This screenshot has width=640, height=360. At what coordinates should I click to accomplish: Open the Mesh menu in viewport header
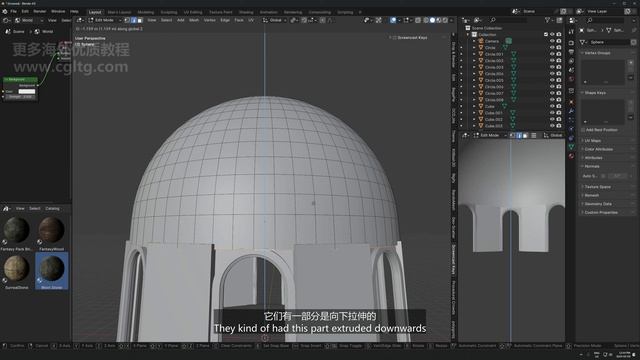coord(194,20)
